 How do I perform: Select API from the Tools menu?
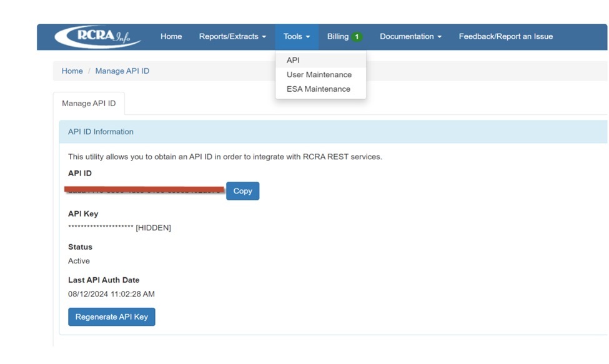320,60
